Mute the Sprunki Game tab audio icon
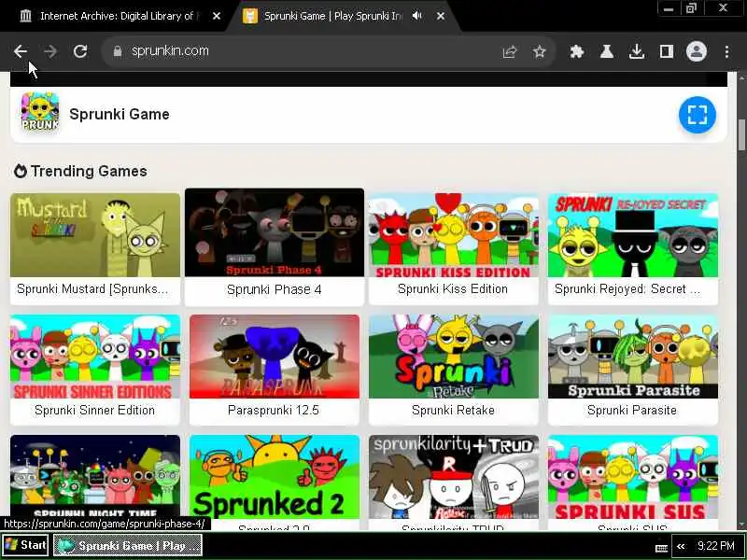Viewport: 747px width, 560px height. coord(417,16)
